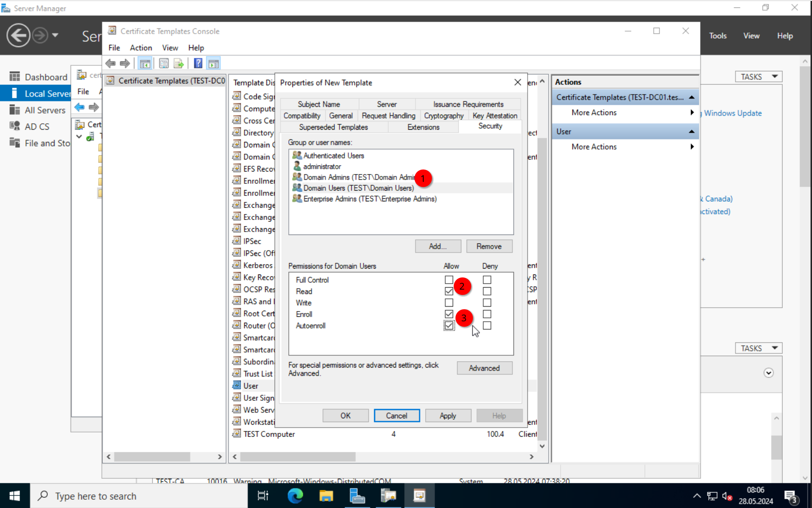This screenshot has width=812, height=508.
Task: Switch to the Extensions tab
Action: (x=423, y=127)
